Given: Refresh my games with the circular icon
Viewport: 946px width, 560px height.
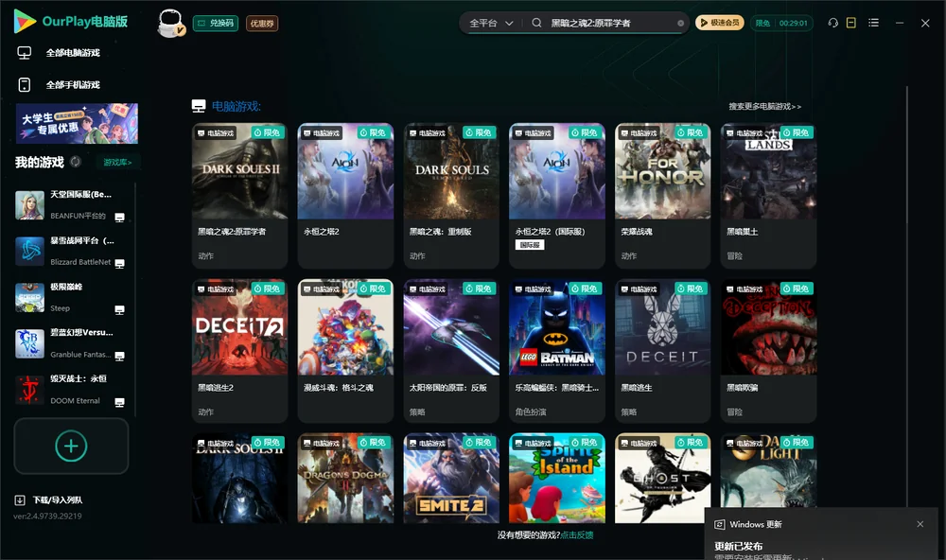Looking at the screenshot, I should [76, 162].
